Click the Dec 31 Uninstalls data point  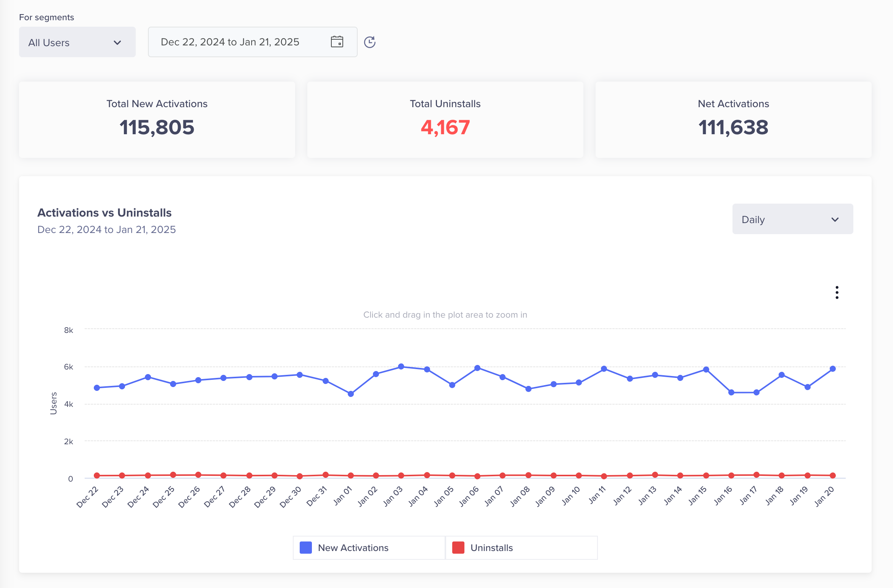tap(326, 475)
